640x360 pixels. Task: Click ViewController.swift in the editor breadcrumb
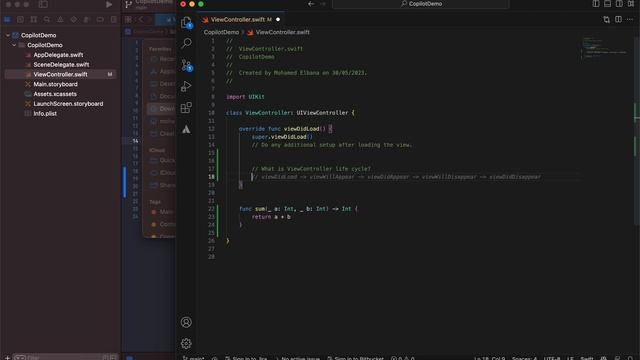coord(282,32)
